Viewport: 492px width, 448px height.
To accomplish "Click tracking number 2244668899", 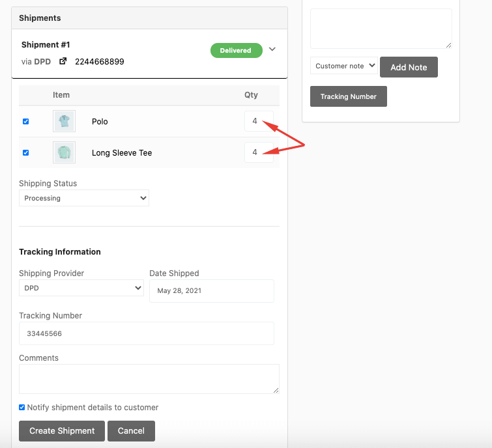I will [x=100, y=61].
